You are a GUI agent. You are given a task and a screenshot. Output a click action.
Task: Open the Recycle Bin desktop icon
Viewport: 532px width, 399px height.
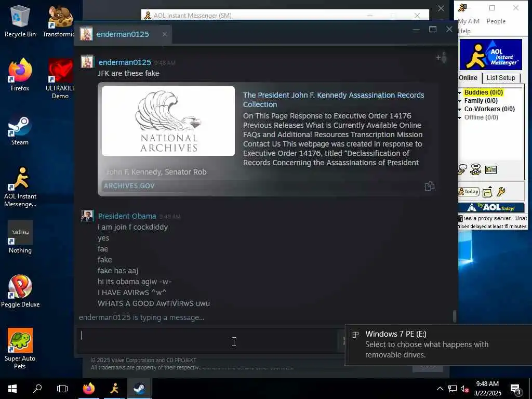click(x=20, y=21)
